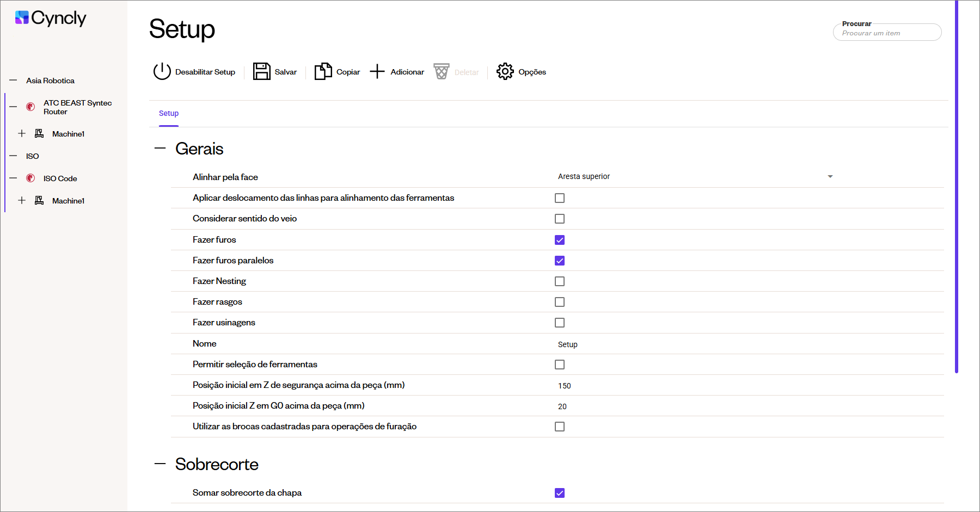The width and height of the screenshot is (980, 512).
Task: Select the Asia Robotica tree item
Action: (x=50, y=81)
